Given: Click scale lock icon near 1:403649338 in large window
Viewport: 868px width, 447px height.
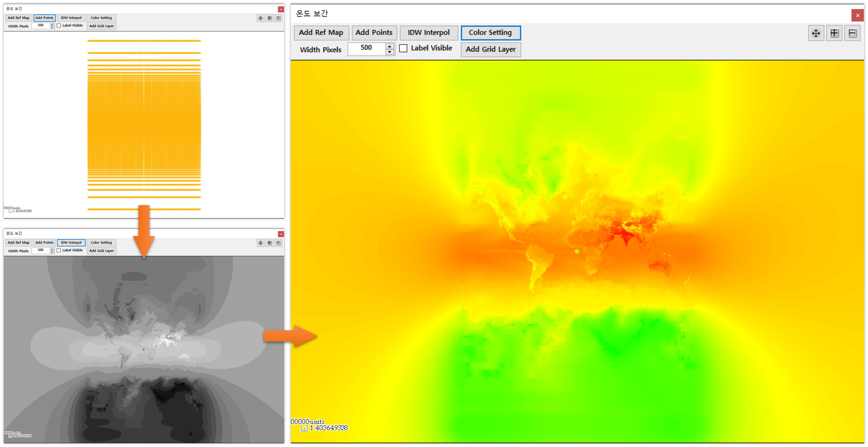Looking at the screenshot, I should [x=304, y=428].
